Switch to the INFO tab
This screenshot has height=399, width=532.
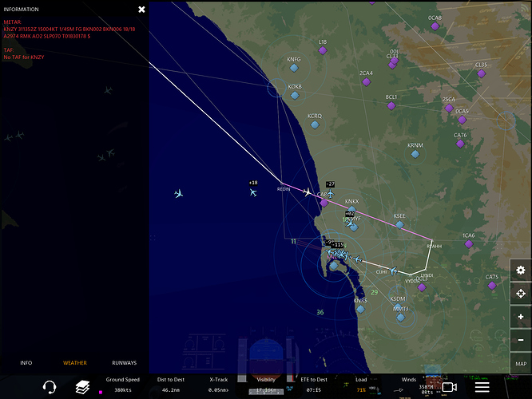[x=26, y=363]
